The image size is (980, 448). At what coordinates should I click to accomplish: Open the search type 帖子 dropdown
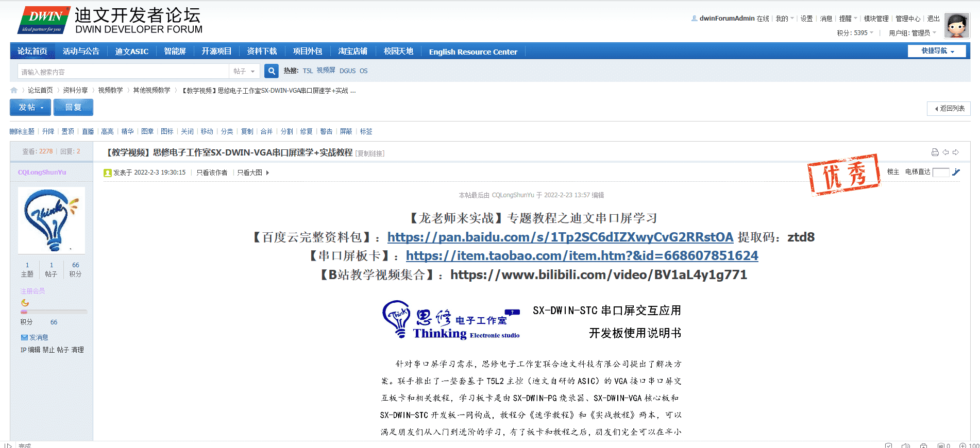[x=244, y=71]
